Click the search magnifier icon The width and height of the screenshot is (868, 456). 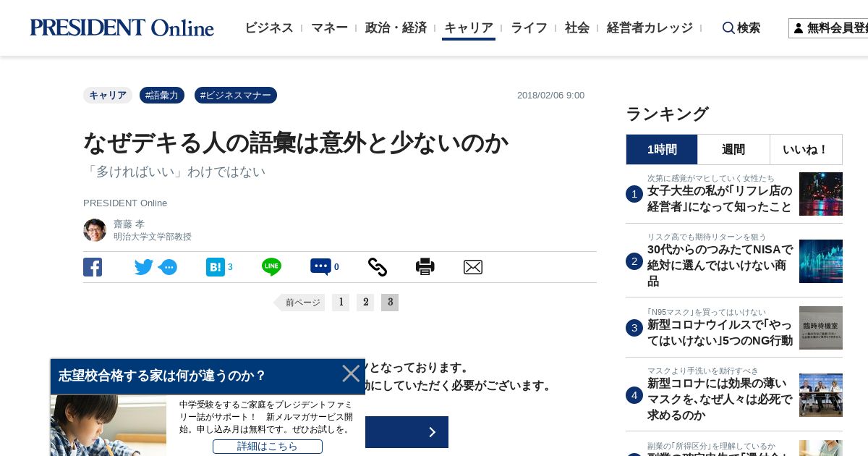tap(728, 28)
